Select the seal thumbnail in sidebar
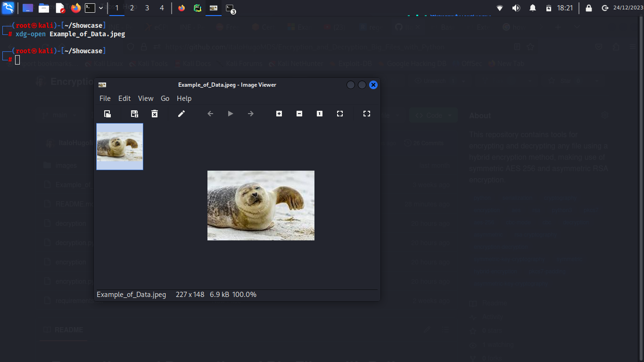 click(120, 147)
